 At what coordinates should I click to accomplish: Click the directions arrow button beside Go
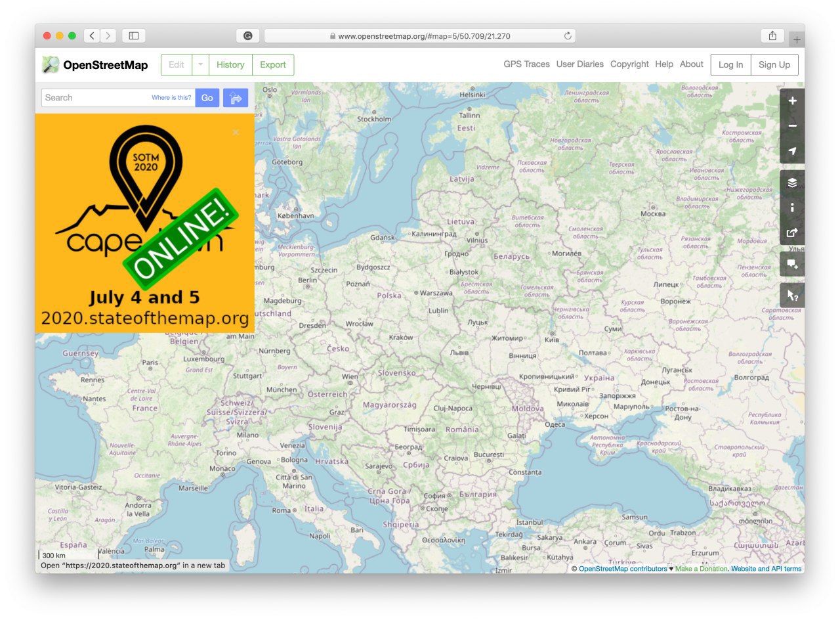(236, 98)
